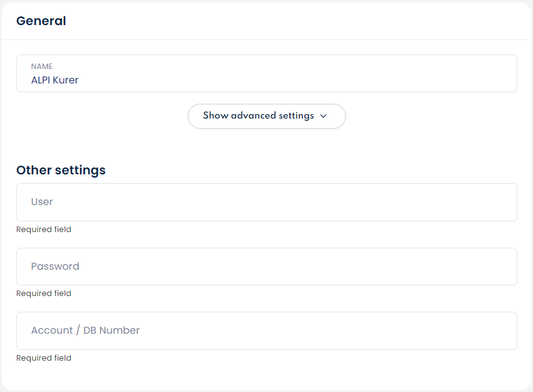533x392 pixels.
Task: Click the right end of the Password field
Action: coord(502,267)
